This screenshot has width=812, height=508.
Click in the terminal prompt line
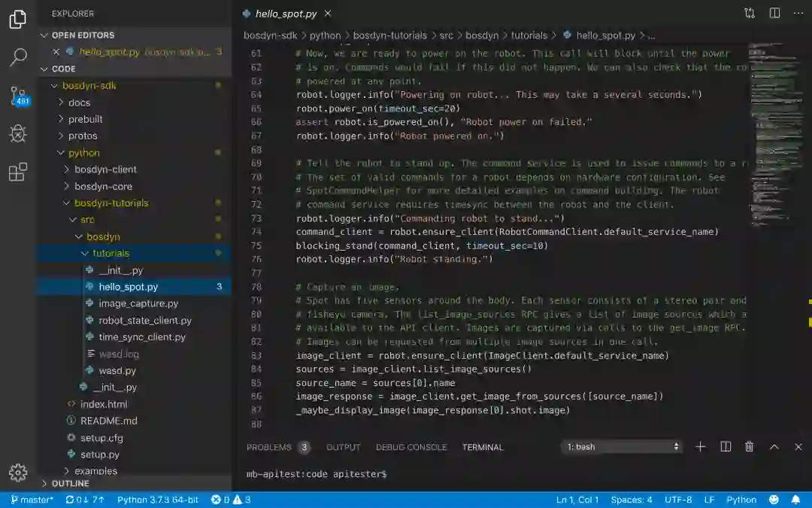[317, 474]
